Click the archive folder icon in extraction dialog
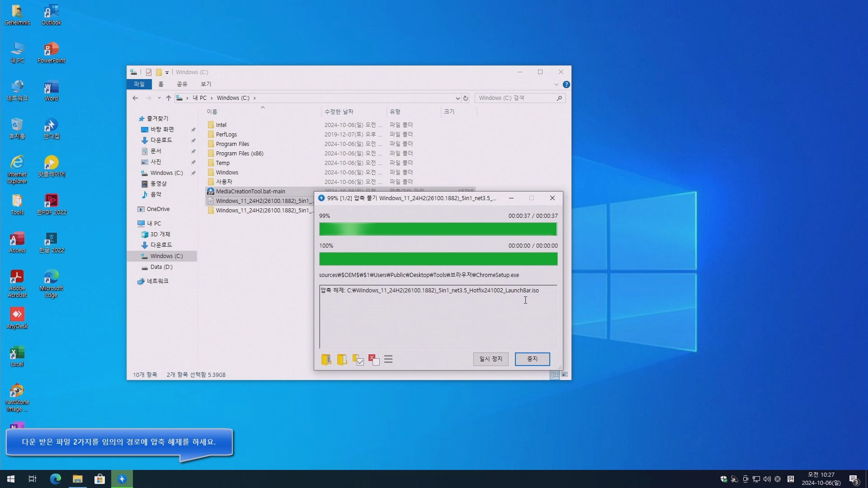 point(326,360)
